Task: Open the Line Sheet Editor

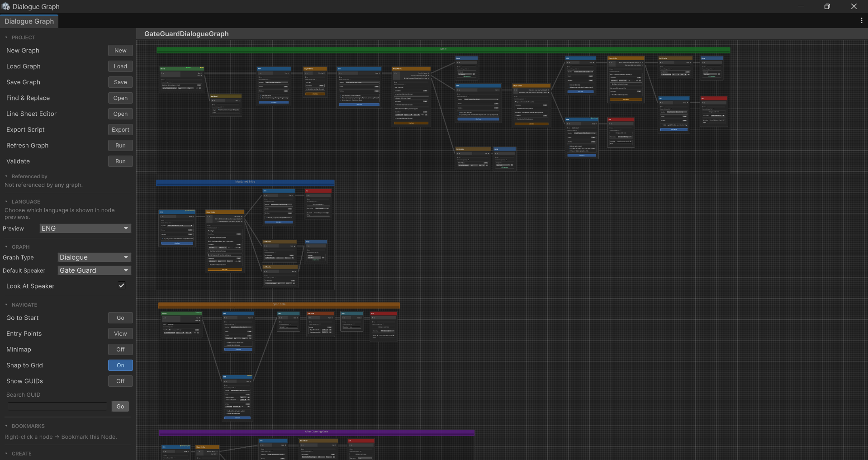Action: click(x=120, y=114)
